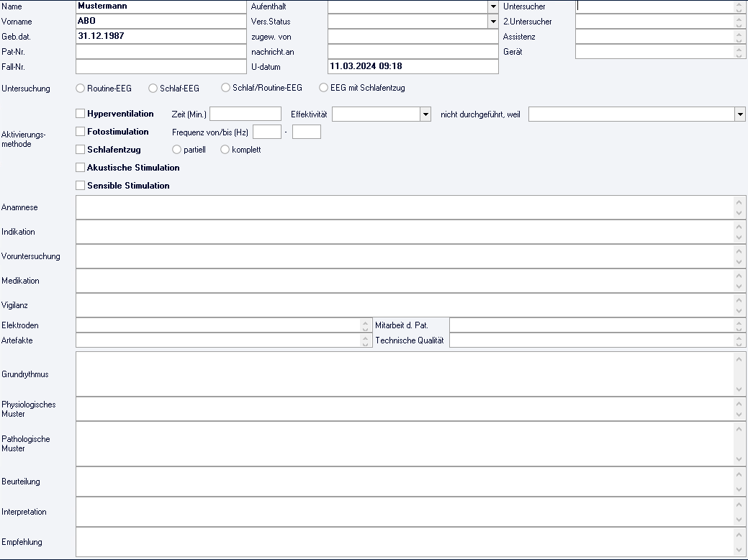Image resolution: width=748 pixels, height=560 pixels.
Task: Open the 'nicht durchgeführt, weil' dropdown
Action: (740, 114)
